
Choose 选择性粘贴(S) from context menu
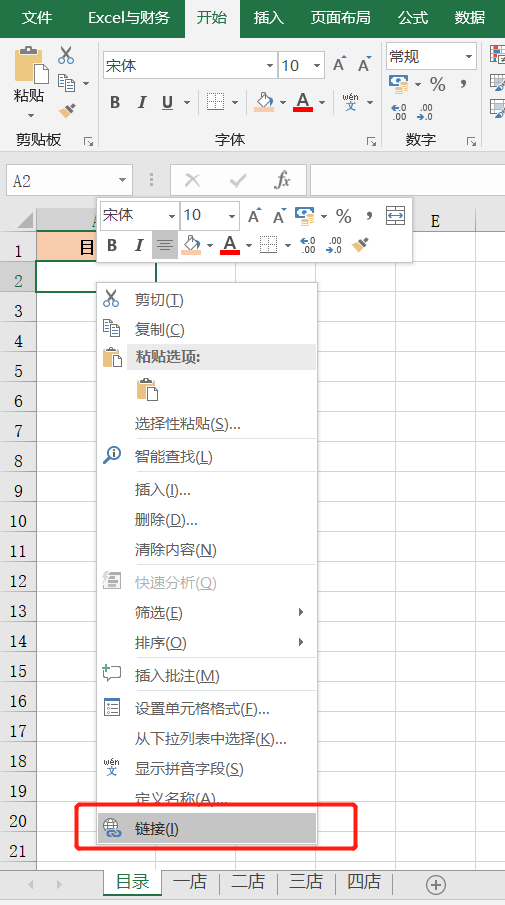(x=207, y=424)
